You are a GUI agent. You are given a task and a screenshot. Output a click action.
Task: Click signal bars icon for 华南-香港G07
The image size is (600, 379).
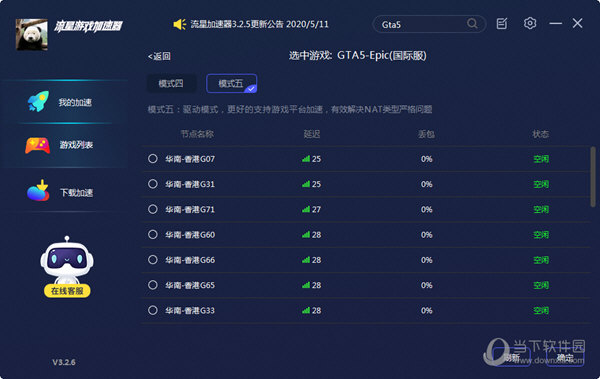306,158
